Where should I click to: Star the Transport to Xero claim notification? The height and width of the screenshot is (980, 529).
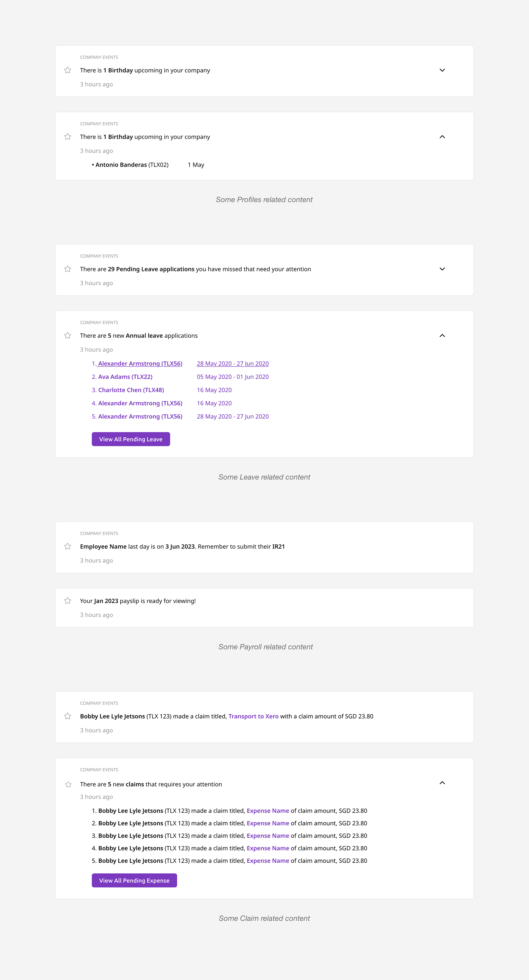(x=68, y=716)
